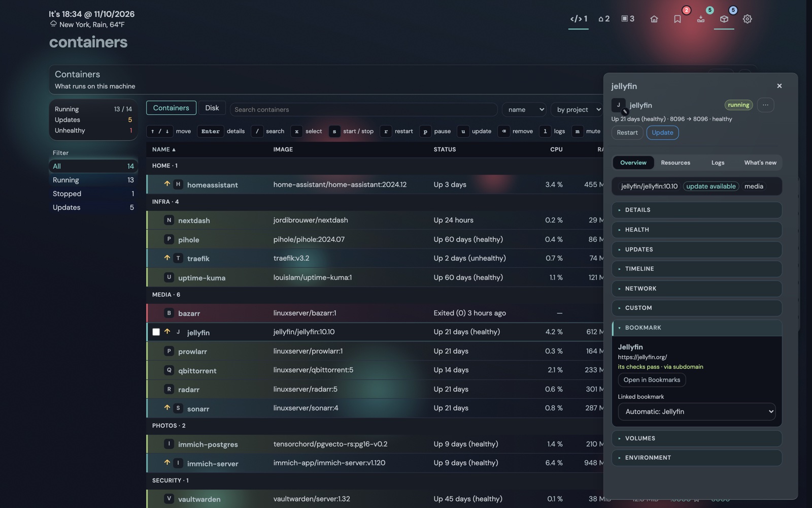Expand the NETWORK section

tap(697, 289)
